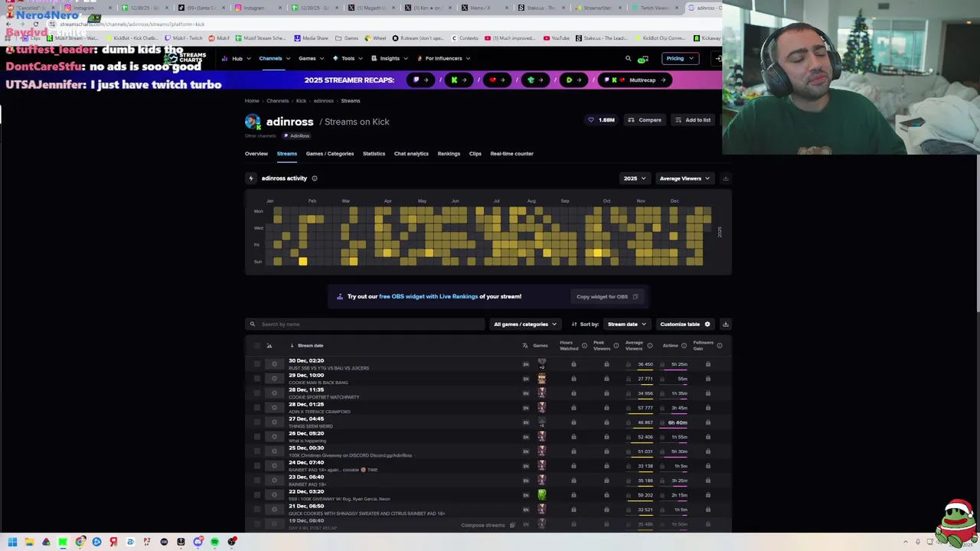Click the game icon of 29 Dec stream
Image resolution: width=980 pixels, height=551 pixels.
pyautogui.click(x=541, y=379)
